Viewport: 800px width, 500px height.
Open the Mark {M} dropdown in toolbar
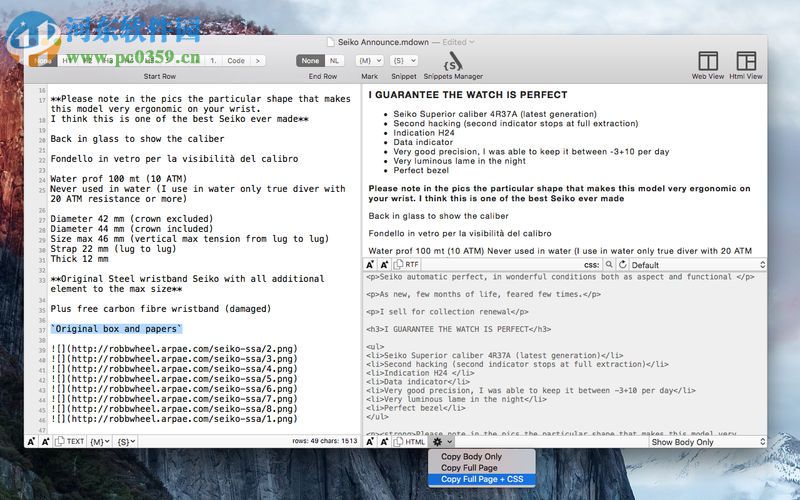[369, 61]
